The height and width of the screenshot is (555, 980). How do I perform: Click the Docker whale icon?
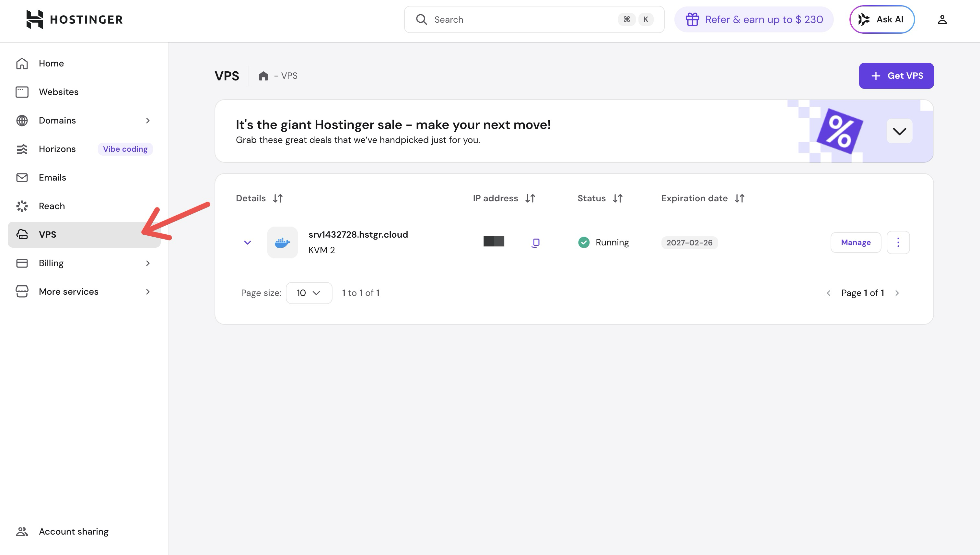(282, 242)
